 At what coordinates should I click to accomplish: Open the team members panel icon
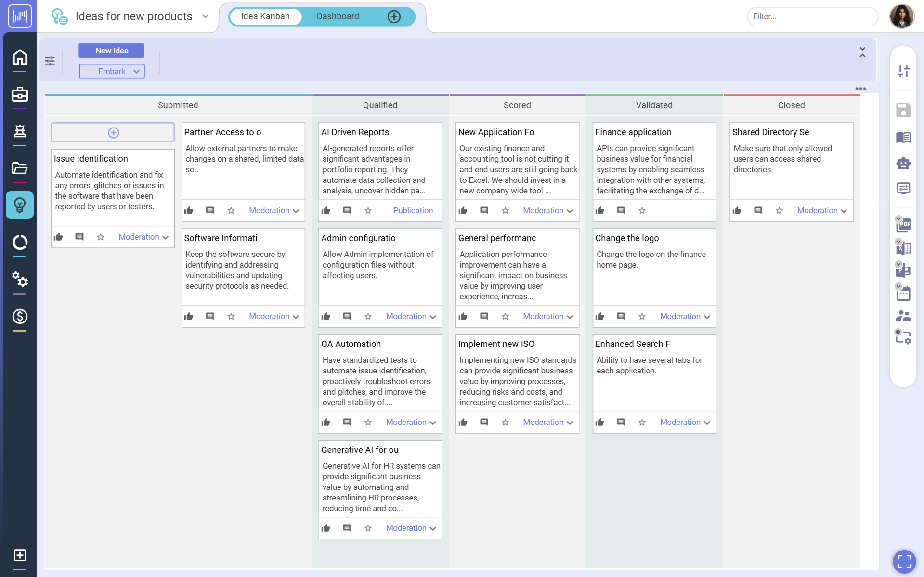point(904,315)
